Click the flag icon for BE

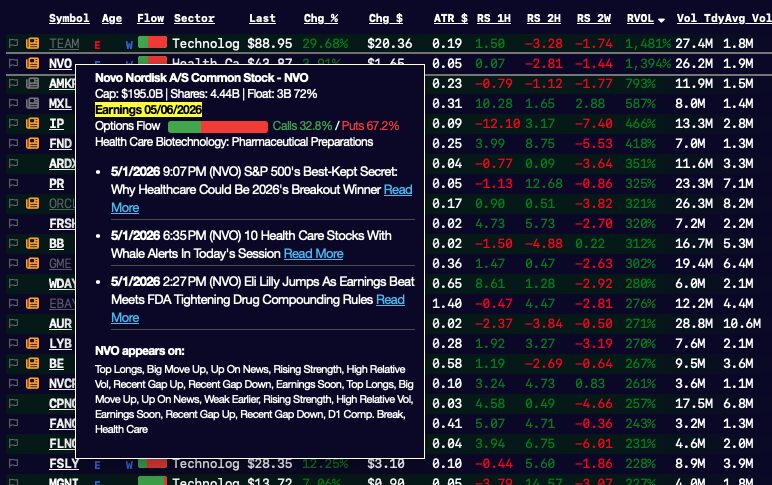click(x=13, y=363)
